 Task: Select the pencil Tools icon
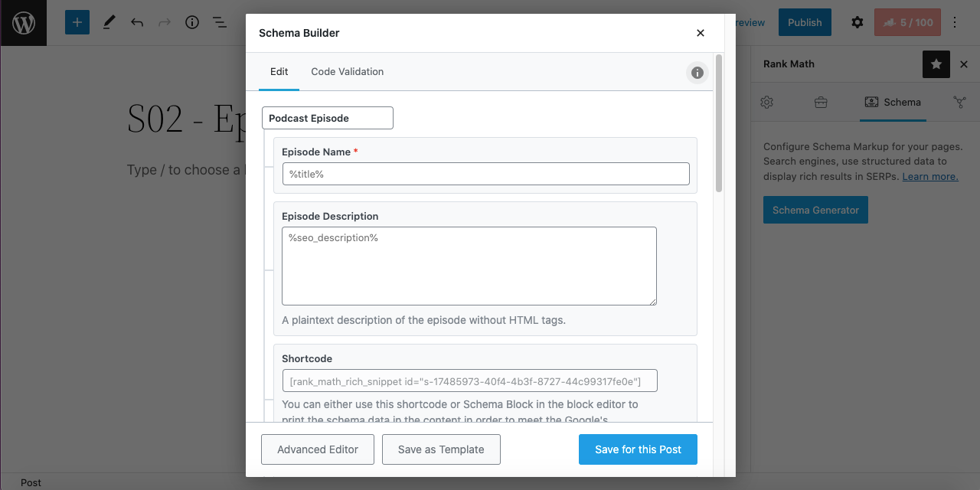[x=109, y=22]
